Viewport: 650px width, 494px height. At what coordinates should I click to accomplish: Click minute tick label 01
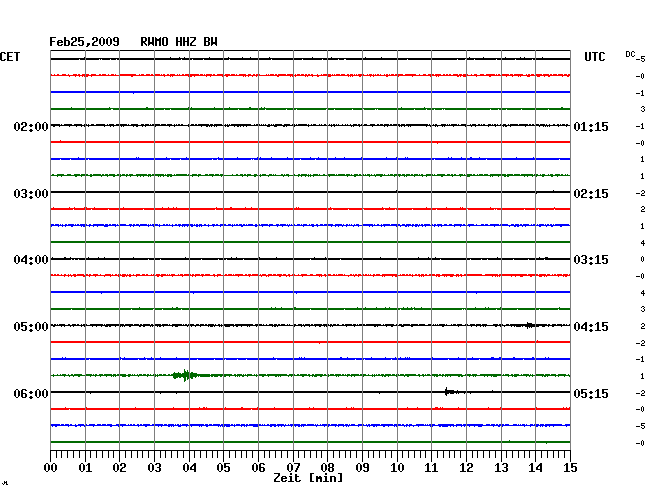85,468
